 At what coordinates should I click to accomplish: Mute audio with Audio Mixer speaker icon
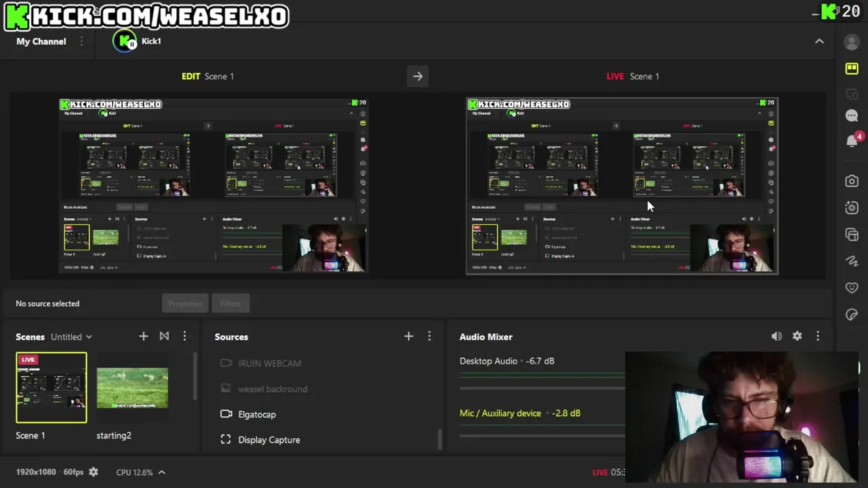776,336
